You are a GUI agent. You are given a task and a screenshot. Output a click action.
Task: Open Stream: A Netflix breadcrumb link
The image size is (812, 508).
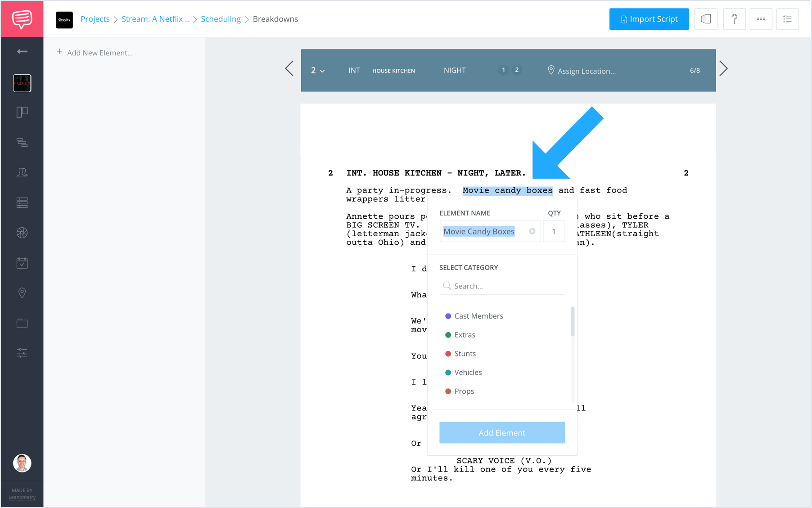(155, 19)
